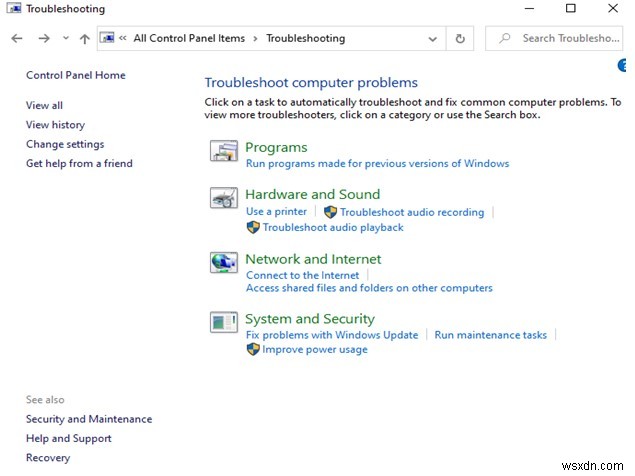Click the search magnifier icon
This screenshot has width=635, height=476.
[505, 38]
